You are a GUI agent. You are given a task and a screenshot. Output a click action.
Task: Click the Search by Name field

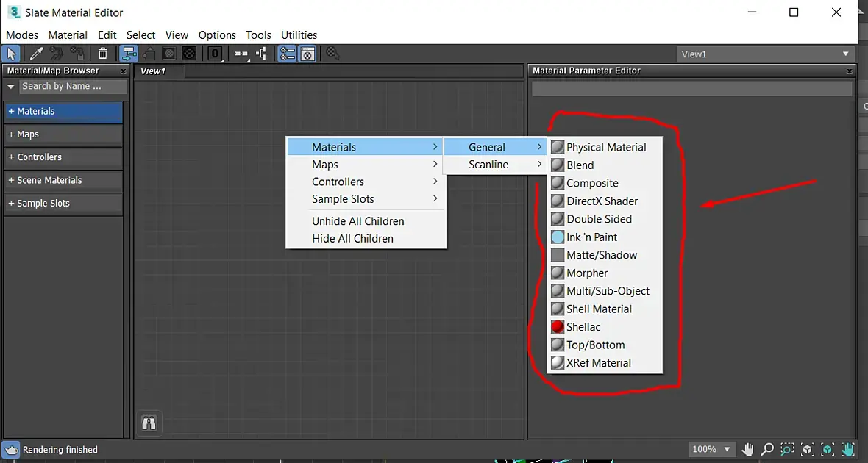click(x=74, y=86)
